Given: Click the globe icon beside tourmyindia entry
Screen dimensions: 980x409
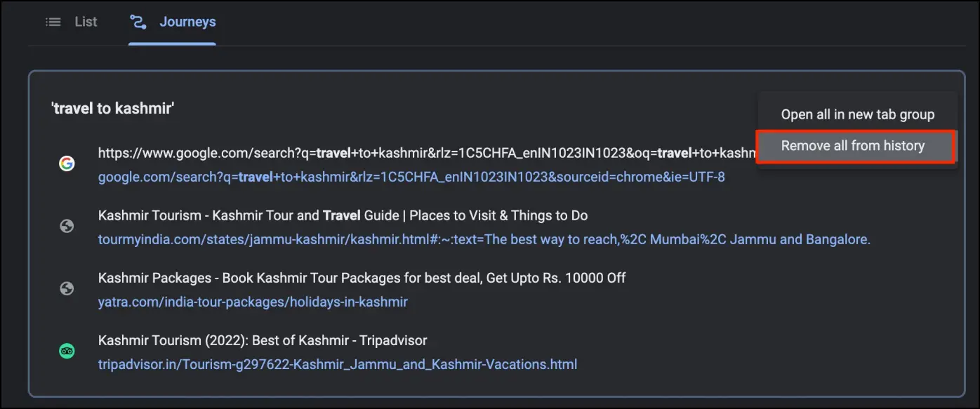Looking at the screenshot, I should tap(67, 227).
